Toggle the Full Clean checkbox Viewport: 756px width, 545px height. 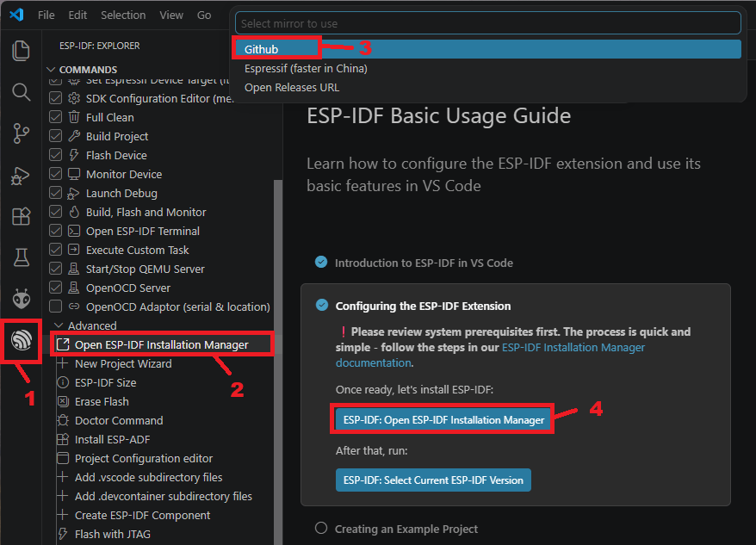click(55, 117)
